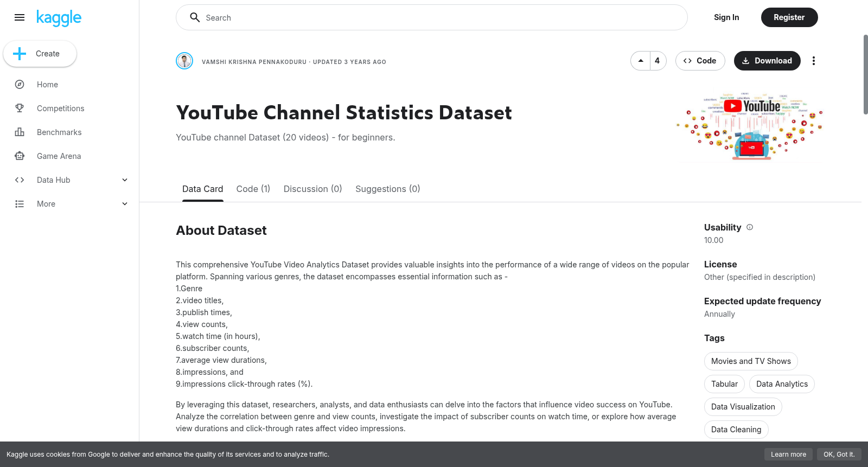Click the page vertical scrollbar
This screenshot has width=868, height=467.
click(865, 75)
